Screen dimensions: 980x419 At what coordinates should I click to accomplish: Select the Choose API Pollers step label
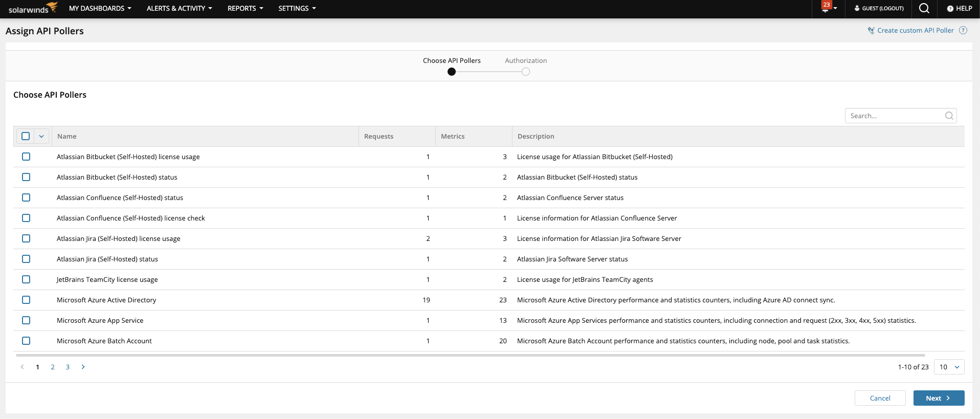(x=452, y=60)
